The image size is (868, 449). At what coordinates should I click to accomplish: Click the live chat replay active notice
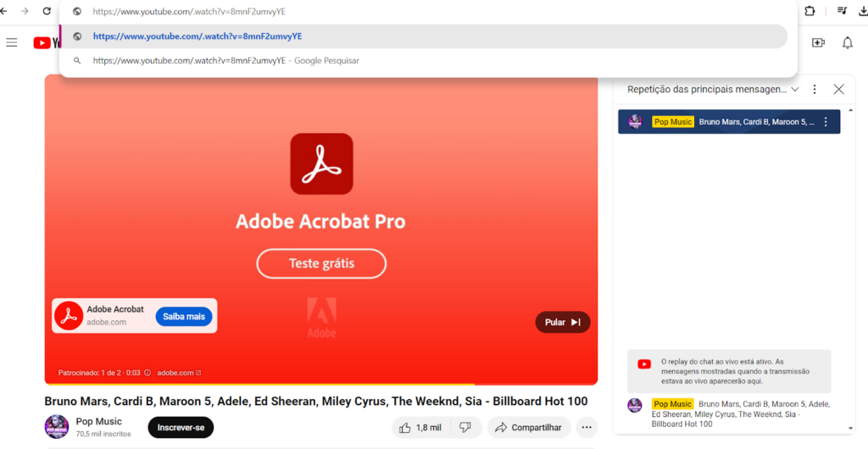(729, 371)
